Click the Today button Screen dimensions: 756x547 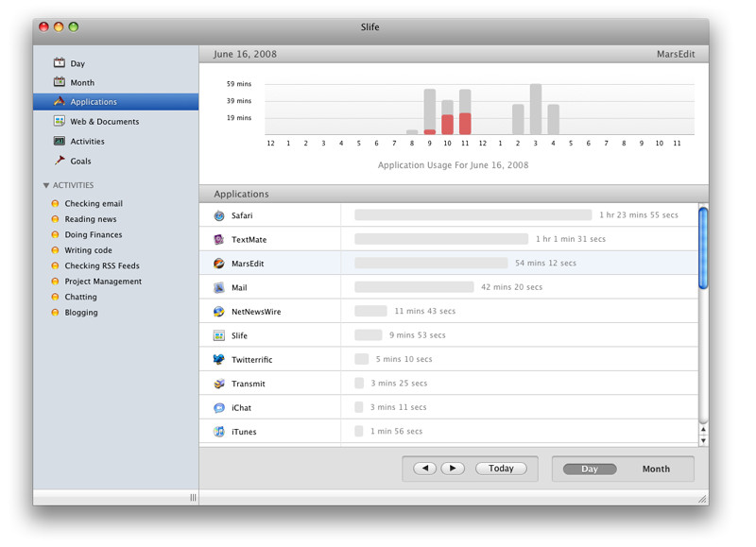coord(501,469)
